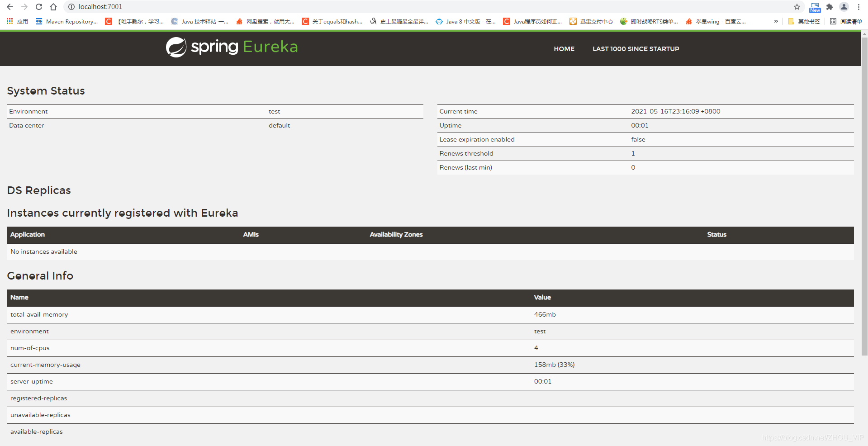
Task: Click the Current time value 2021-05-16T23:16:09
Action: pyautogui.click(x=676, y=111)
